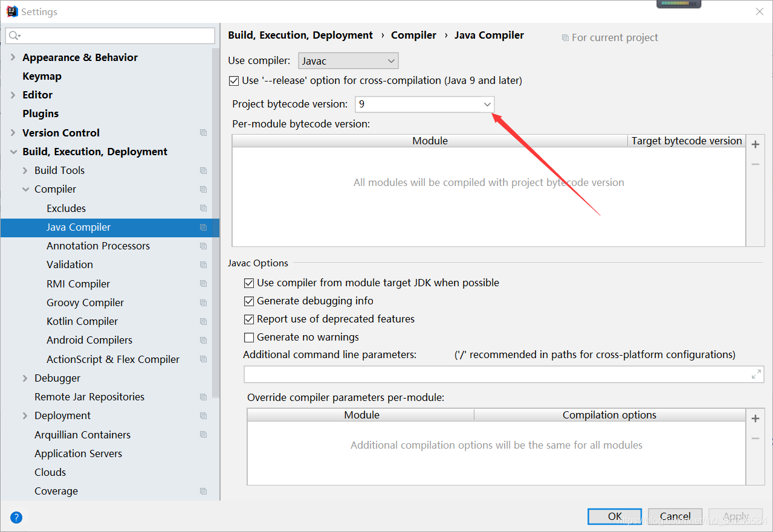Select Groovy Compiler in the tree
The width and height of the screenshot is (773, 532).
click(85, 303)
